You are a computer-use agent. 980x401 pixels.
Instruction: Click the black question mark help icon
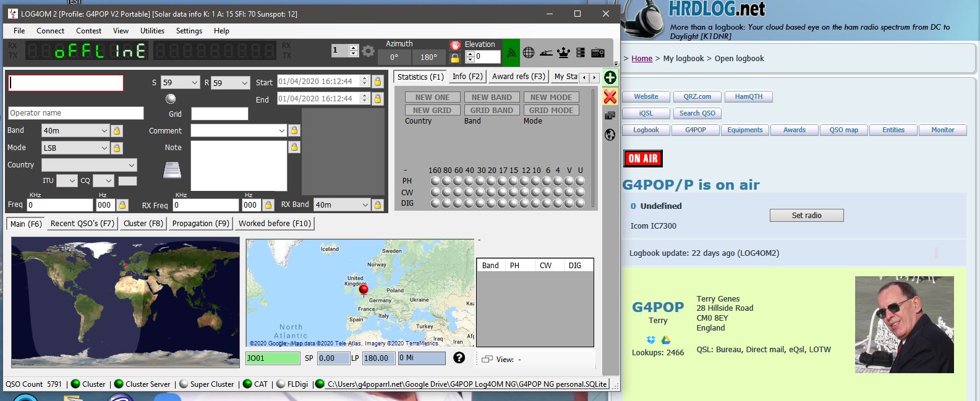tap(459, 358)
